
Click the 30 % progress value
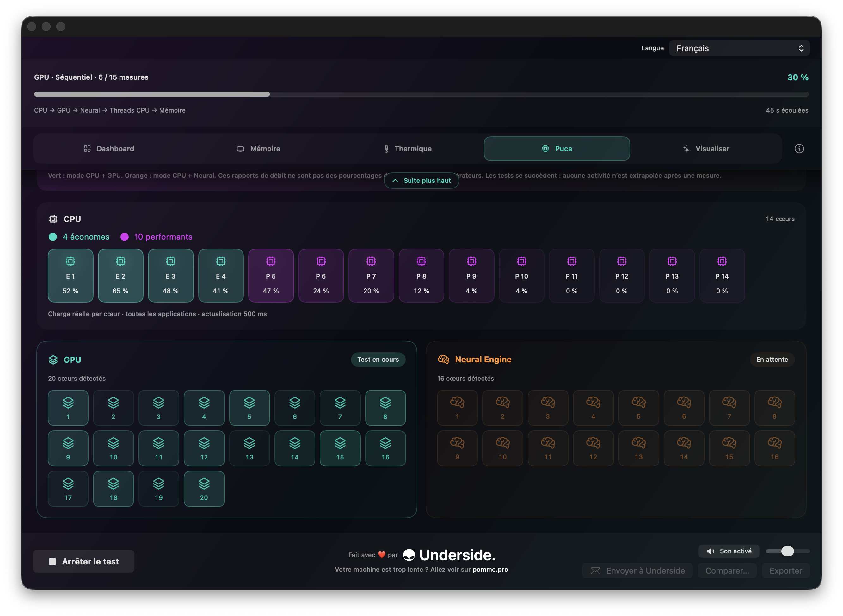point(797,77)
